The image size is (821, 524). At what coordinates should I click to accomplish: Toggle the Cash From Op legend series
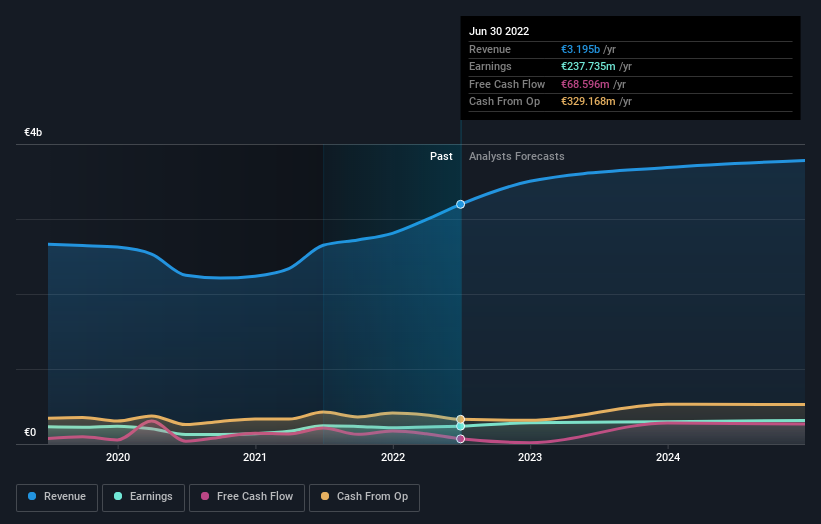364,497
